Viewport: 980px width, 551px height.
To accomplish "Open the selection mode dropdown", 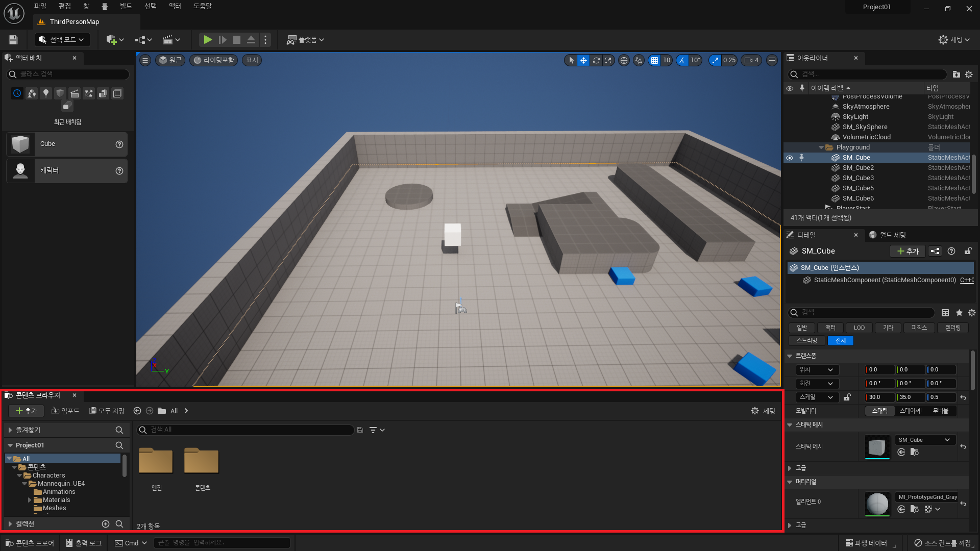I will [x=63, y=40].
